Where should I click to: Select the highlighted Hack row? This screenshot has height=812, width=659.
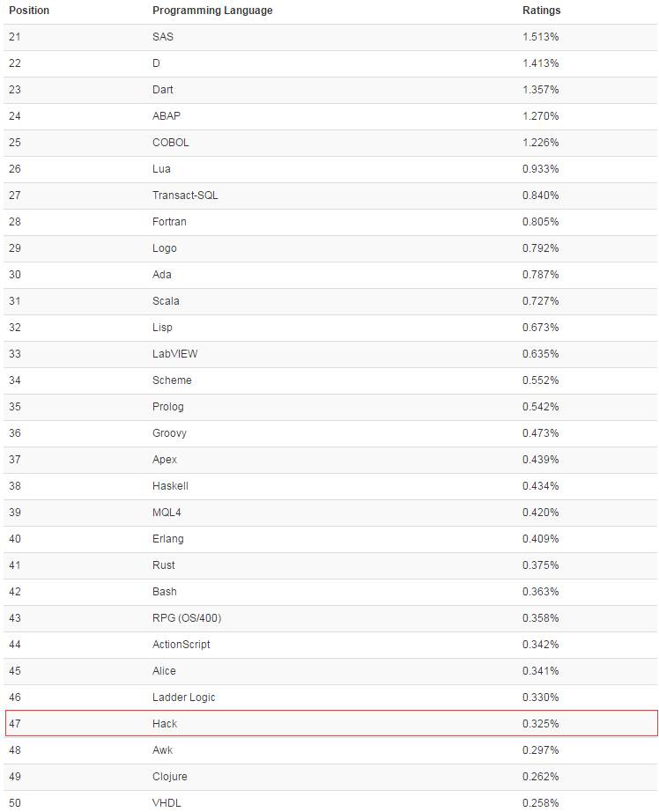[331, 724]
